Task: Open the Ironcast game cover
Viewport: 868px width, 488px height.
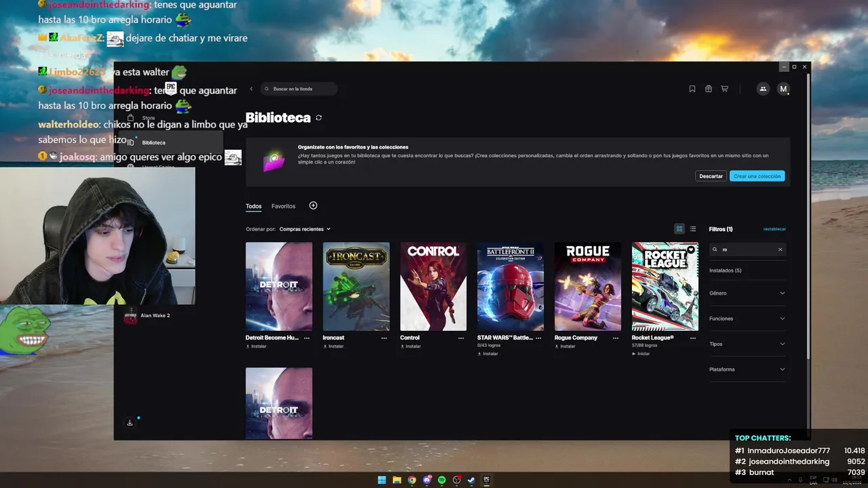Action: pyautogui.click(x=356, y=287)
